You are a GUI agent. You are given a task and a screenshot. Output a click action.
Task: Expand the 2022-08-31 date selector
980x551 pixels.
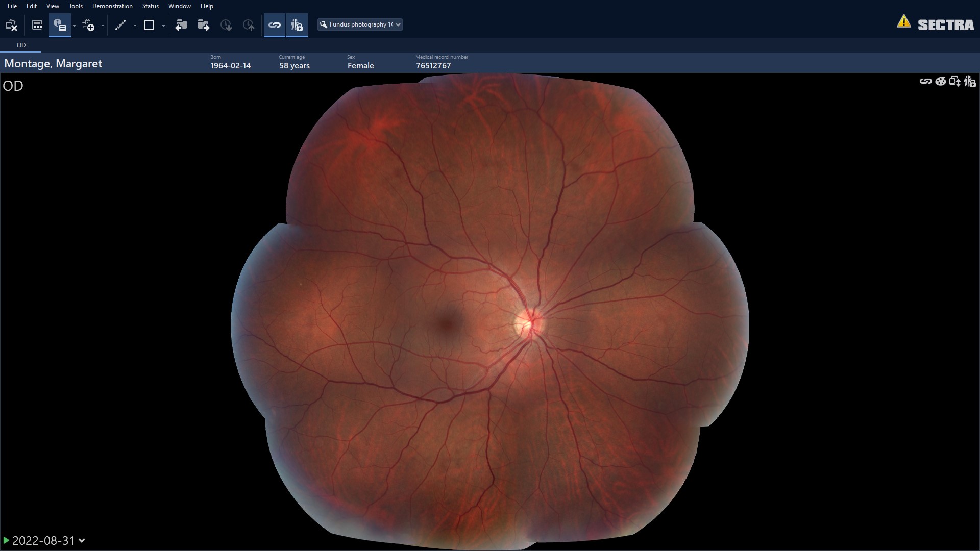pyautogui.click(x=82, y=540)
